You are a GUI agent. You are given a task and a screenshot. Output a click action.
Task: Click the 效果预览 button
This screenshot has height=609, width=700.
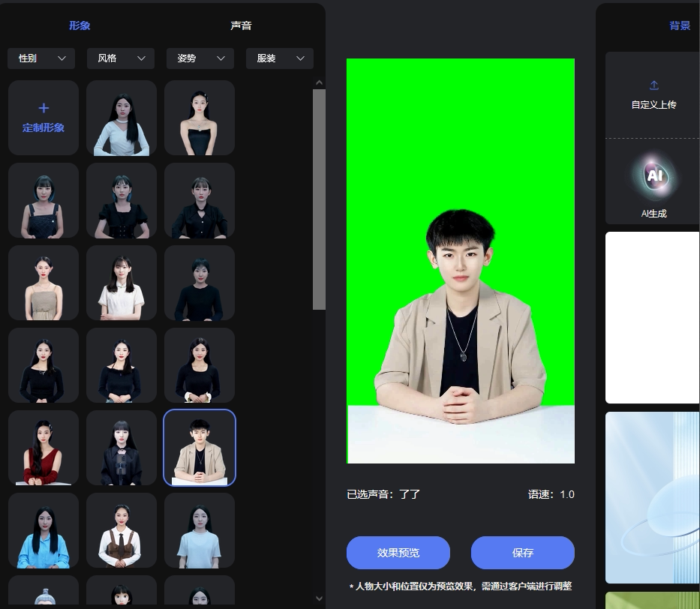pyautogui.click(x=398, y=553)
